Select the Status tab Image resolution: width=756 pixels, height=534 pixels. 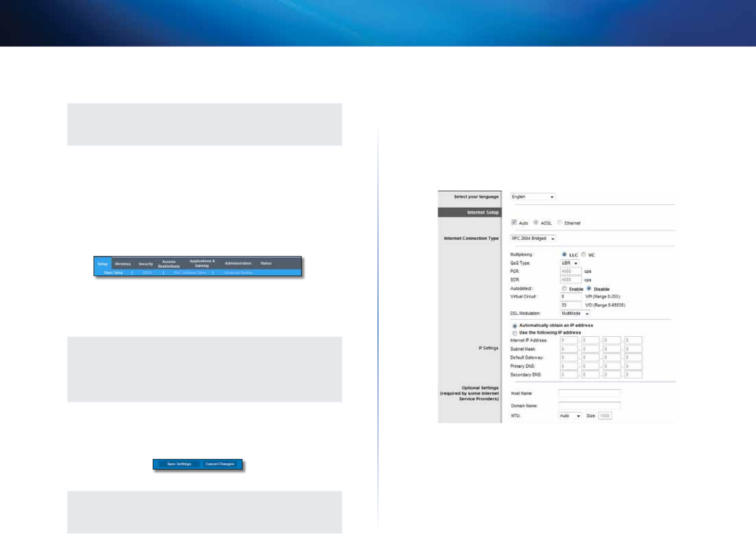coord(266,263)
